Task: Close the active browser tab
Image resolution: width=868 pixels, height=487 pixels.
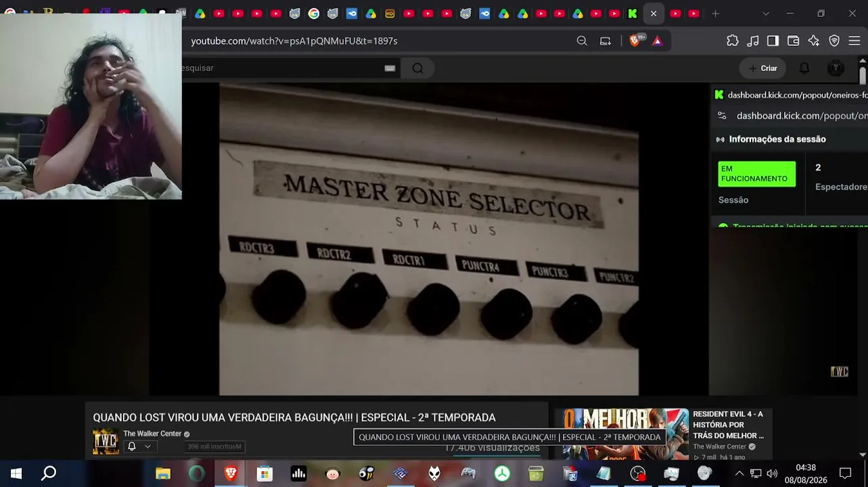Action: click(x=654, y=14)
